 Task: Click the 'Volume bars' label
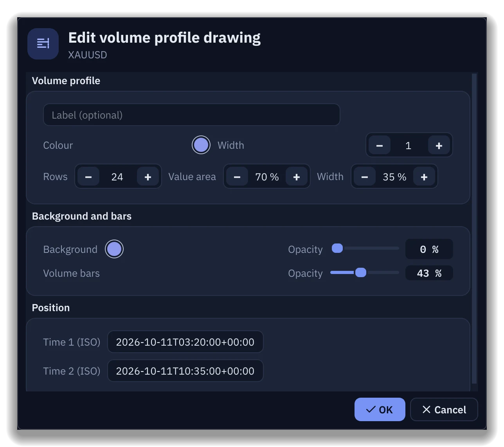coord(71,273)
